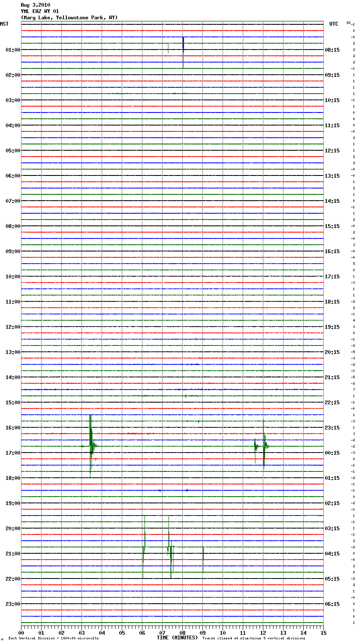Click the '08:15' UTC time label

[332, 50]
